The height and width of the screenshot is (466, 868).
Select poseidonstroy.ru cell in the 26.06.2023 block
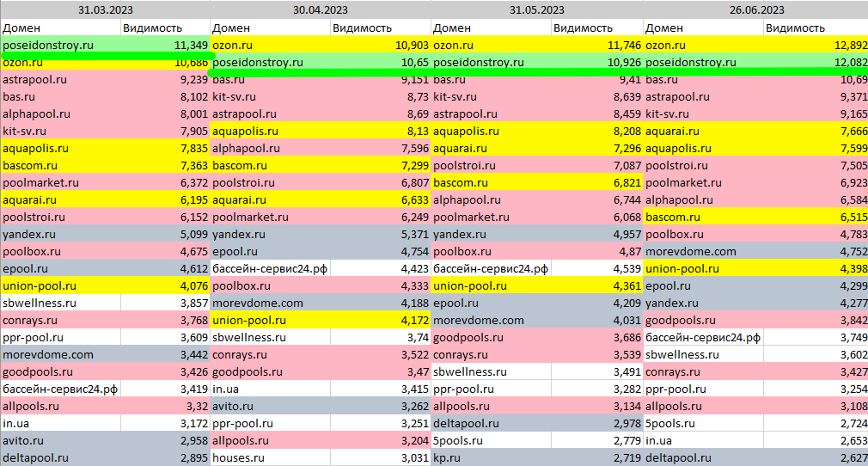(704, 62)
